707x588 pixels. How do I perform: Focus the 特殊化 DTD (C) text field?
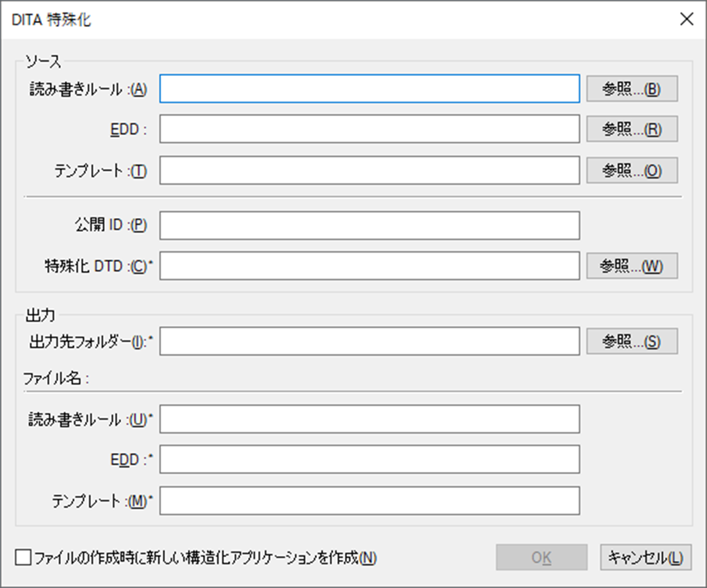pyautogui.click(x=369, y=266)
